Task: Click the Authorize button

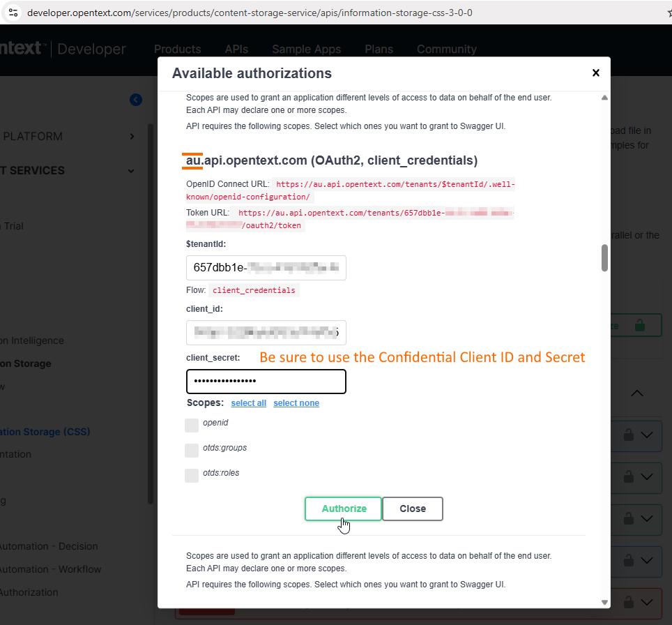Action: pos(343,509)
